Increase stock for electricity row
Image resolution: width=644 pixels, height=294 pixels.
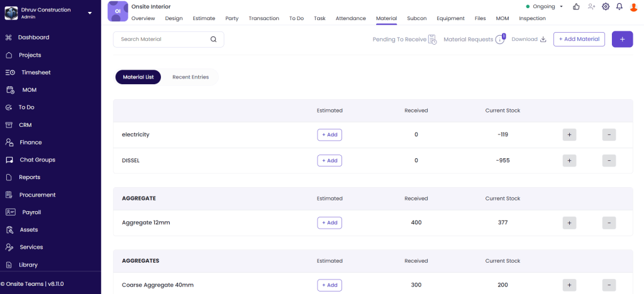(569, 134)
